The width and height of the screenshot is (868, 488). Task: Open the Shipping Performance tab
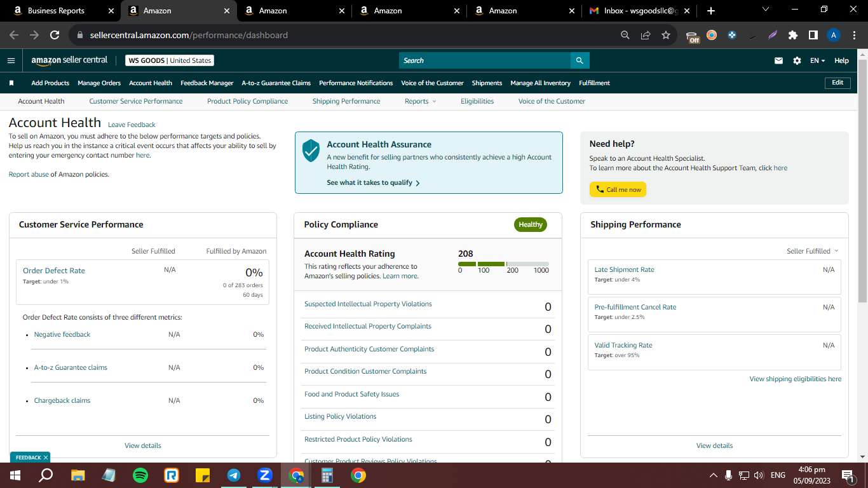pos(346,101)
